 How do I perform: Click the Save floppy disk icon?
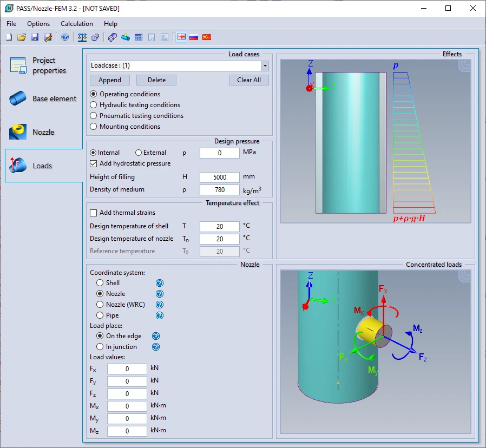35,37
